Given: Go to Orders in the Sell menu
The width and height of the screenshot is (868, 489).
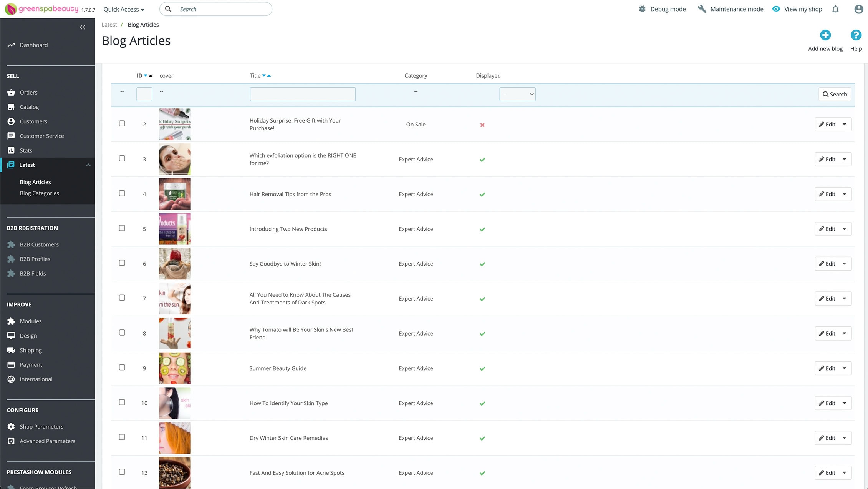Looking at the screenshot, I should (28, 93).
